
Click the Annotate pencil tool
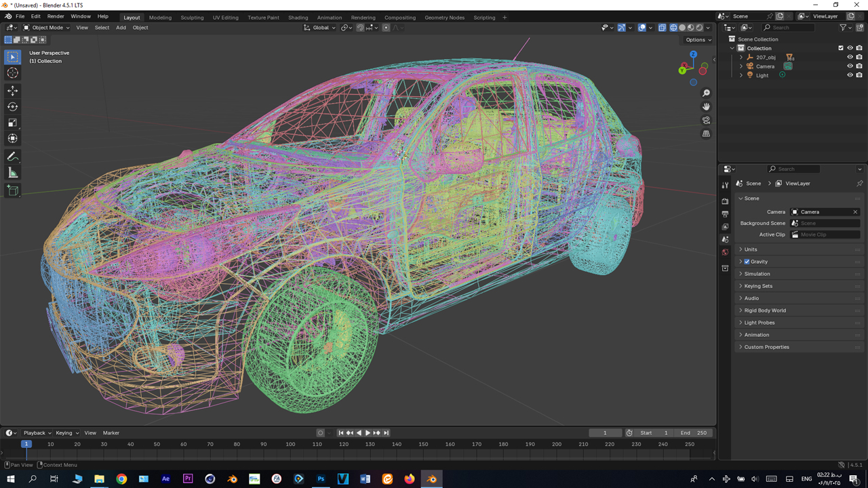(x=12, y=157)
